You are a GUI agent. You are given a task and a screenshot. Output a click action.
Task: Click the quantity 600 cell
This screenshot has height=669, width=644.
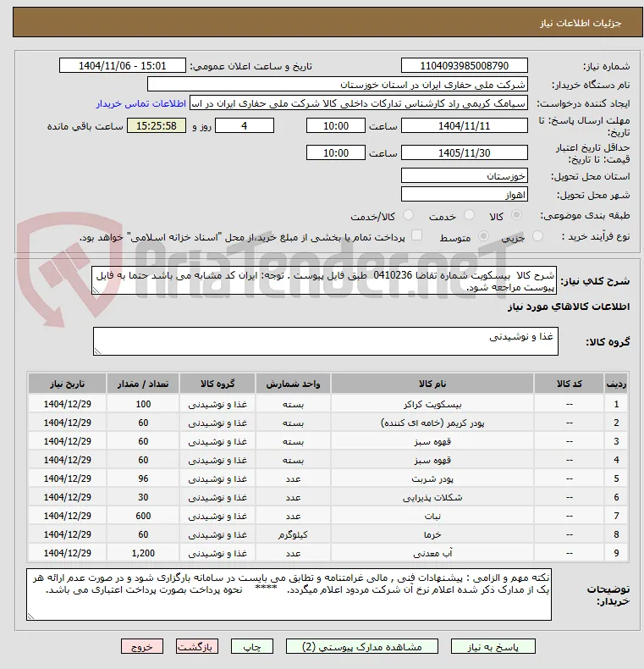tap(143, 516)
